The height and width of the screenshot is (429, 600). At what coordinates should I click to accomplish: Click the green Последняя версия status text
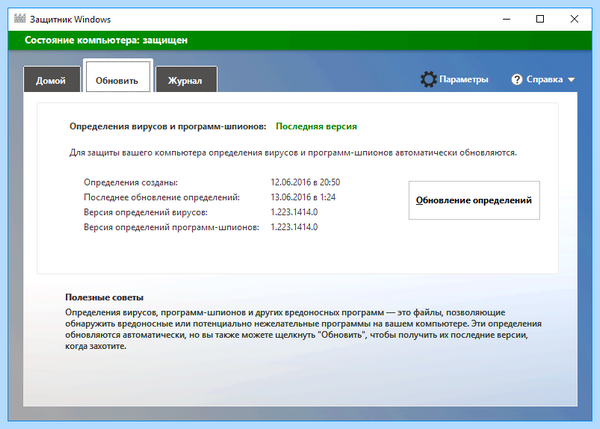point(316,126)
